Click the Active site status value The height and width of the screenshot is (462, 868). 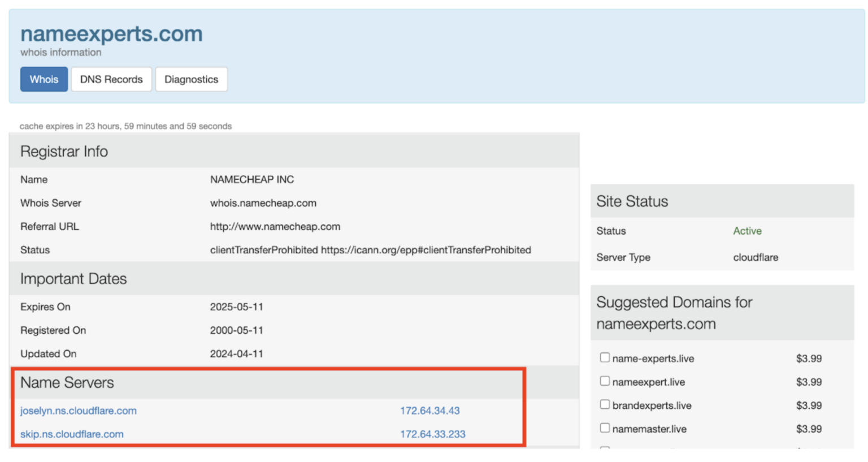point(747,231)
